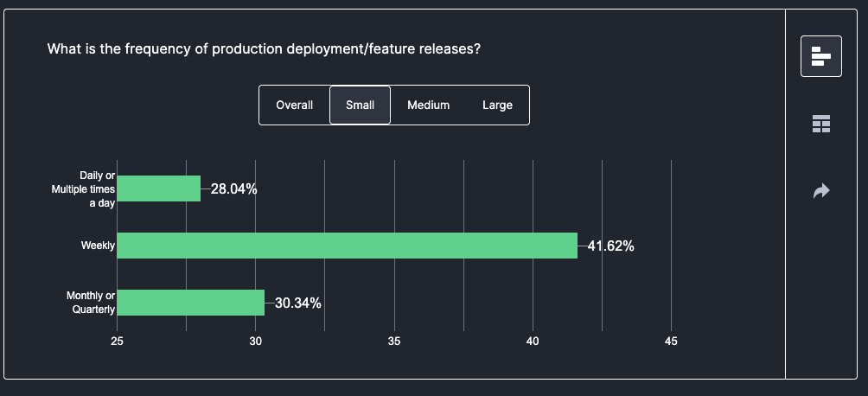Show results for Large companies
Image resolution: width=868 pixels, height=396 pixels.
(x=497, y=105)
